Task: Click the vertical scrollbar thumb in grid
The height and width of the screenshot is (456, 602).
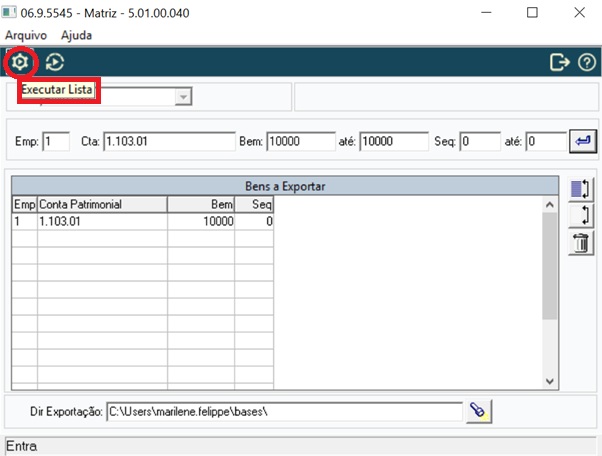Action: [550, 266]
